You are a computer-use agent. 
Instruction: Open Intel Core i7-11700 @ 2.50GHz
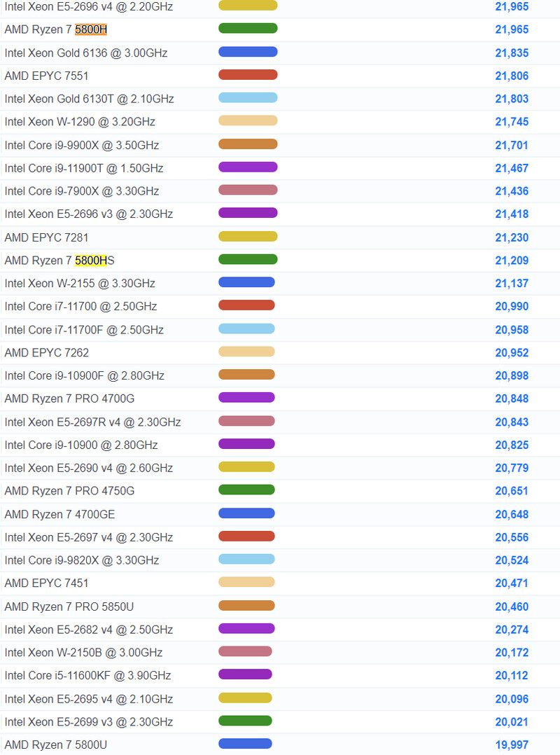click(80, 306)
